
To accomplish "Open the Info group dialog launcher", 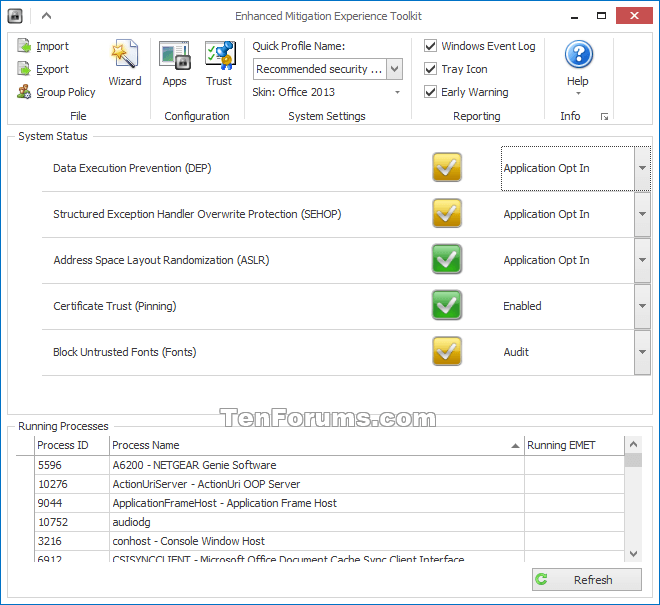I will (x=604, y=117).
